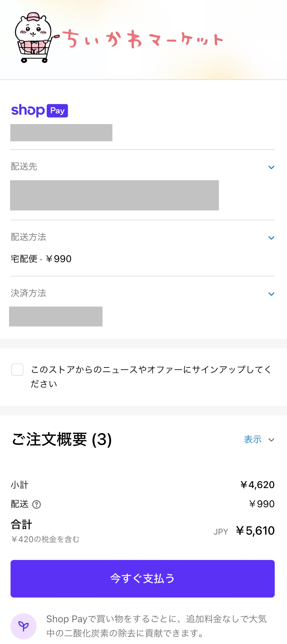Viewport: 287px width, 644px height.
Task: Click the Shop Pay logo
Action: (x=39, y=110)
